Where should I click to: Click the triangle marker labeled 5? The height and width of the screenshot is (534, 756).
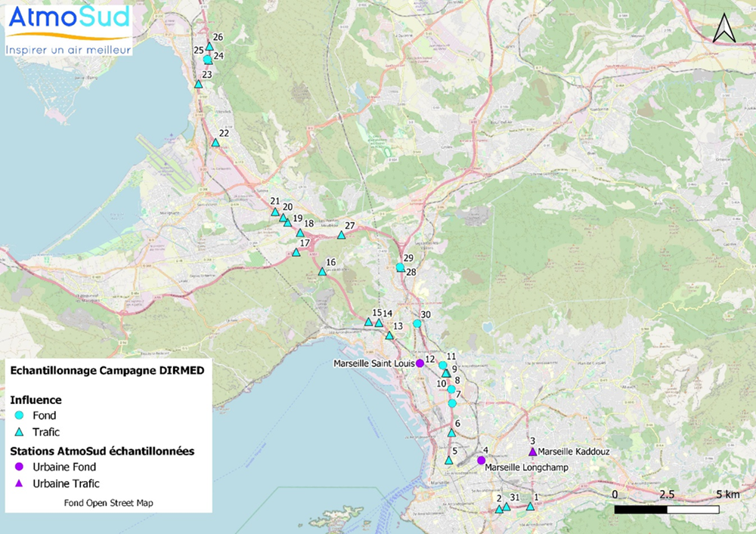point(449,461)
